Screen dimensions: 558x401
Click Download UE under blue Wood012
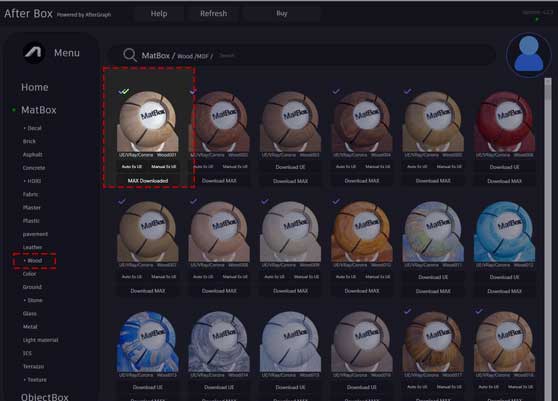click(x=504, y=277)
